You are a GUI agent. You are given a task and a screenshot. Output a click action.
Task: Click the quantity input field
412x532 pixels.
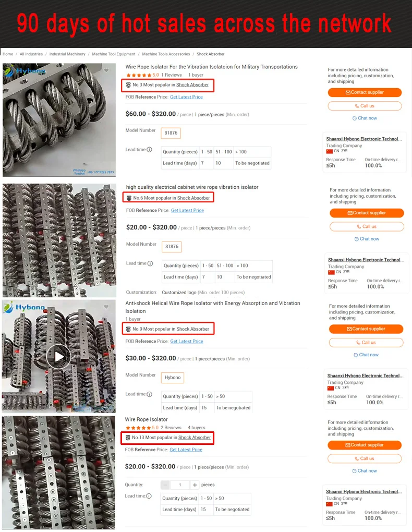[x=180, y=485]
